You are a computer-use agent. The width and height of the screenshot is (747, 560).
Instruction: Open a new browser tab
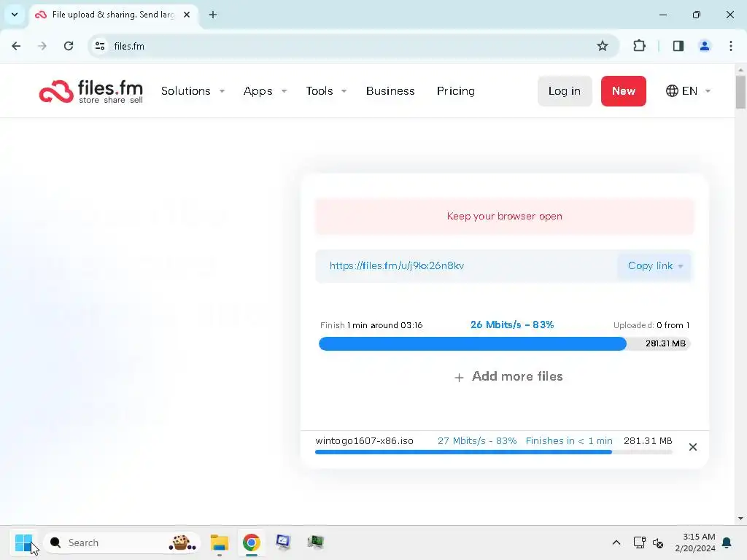[x=213, y=15]
